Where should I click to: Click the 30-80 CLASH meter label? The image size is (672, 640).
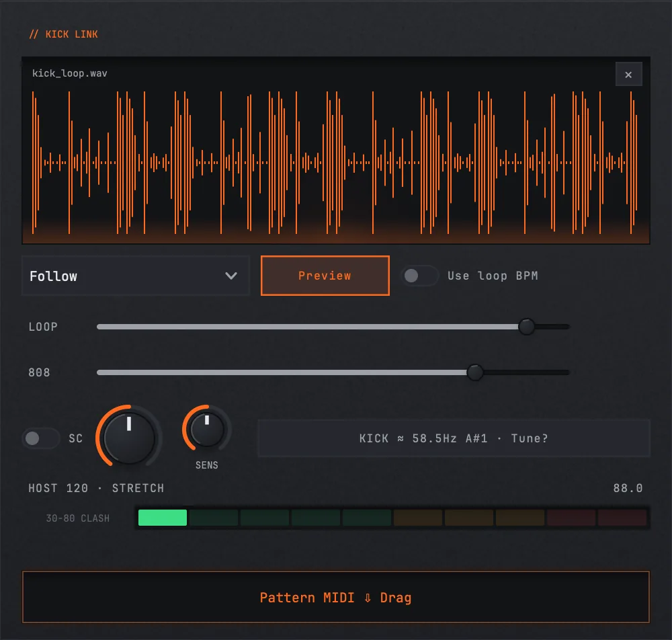(x=77, y=518)
